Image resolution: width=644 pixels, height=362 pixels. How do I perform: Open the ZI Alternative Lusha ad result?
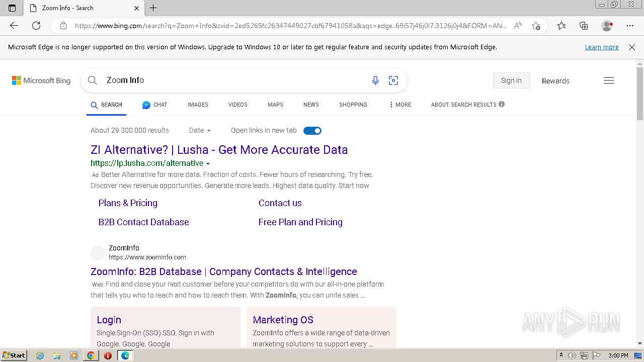pos(219,150)
